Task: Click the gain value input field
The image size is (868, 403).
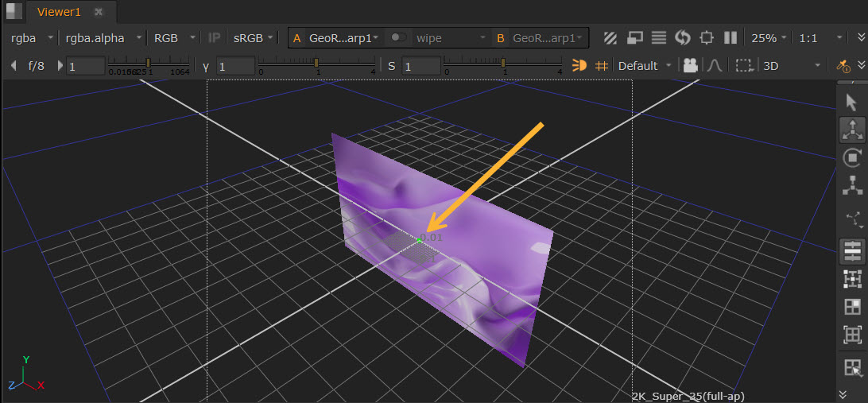Action: coord(85,66)
